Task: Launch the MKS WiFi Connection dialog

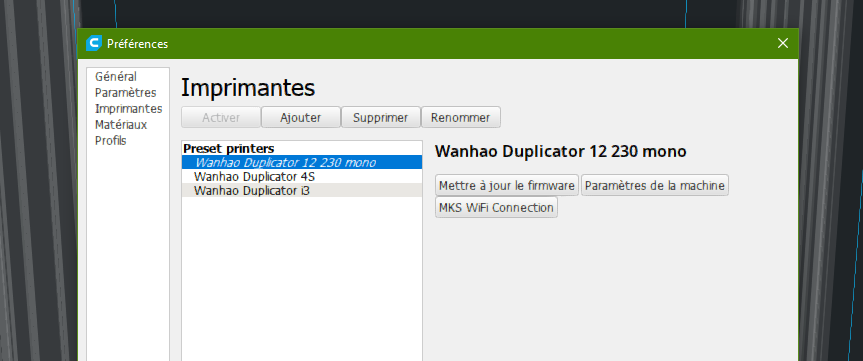Action: click(496, 207)
